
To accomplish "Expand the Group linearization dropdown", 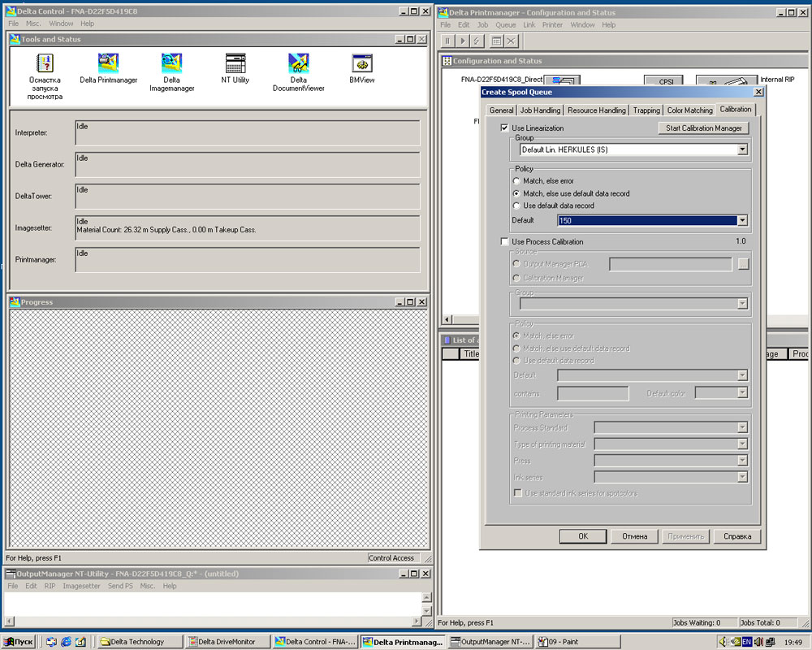I will 742,150.
